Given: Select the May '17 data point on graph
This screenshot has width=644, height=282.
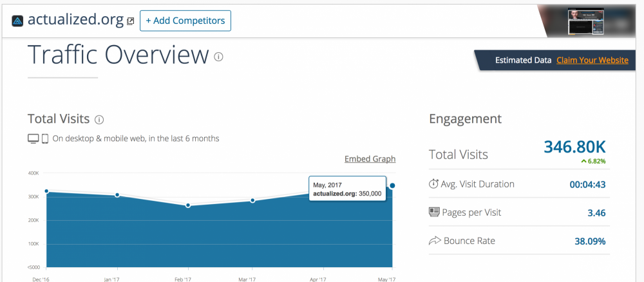Looking at the screenshot, I should tap(392, 186).
